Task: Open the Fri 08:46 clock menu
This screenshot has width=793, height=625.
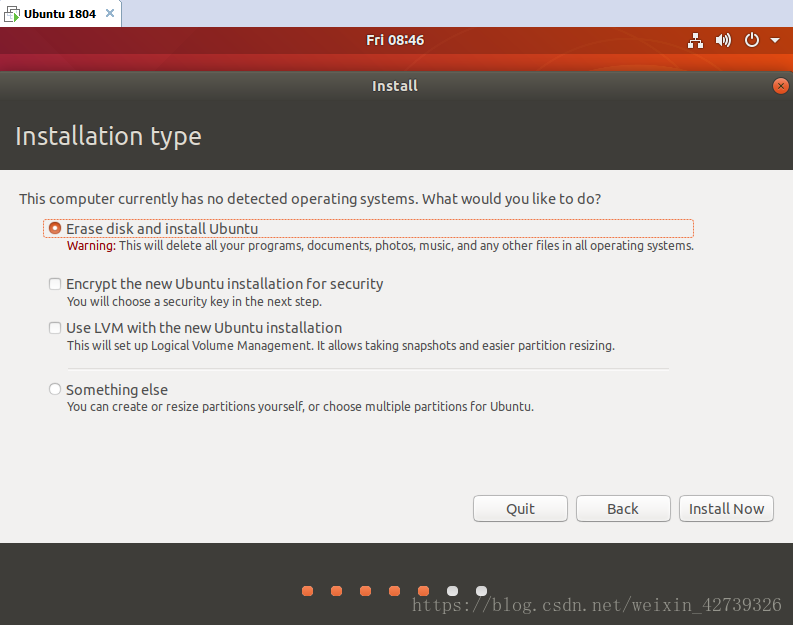Action: click(x=395, y=40)
